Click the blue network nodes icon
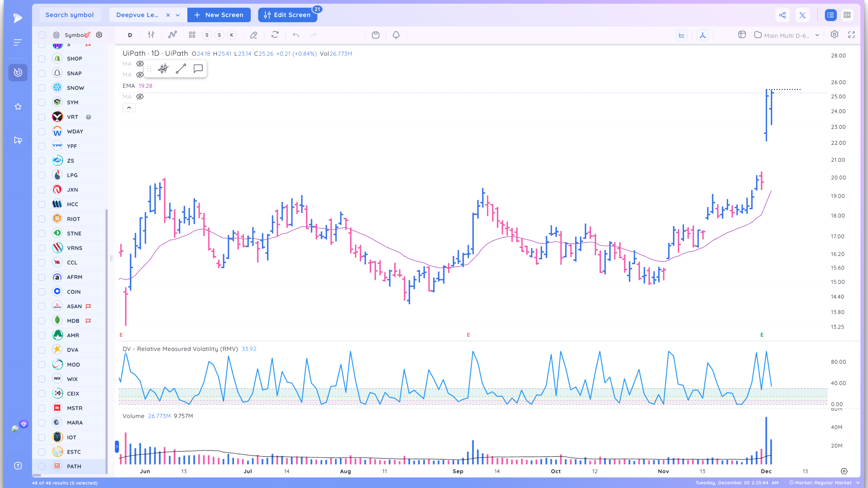 pyautogui.click(x=702, y=35)
